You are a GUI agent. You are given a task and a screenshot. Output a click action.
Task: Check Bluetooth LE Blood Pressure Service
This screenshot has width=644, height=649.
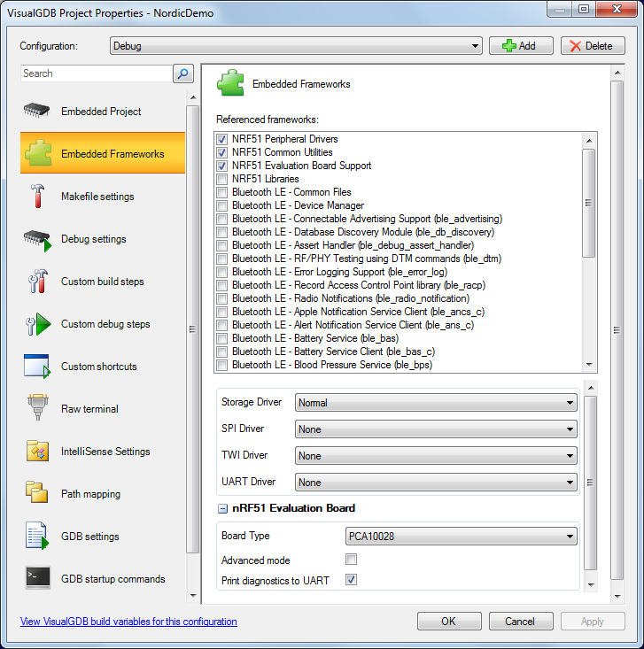tap(222, 365)
